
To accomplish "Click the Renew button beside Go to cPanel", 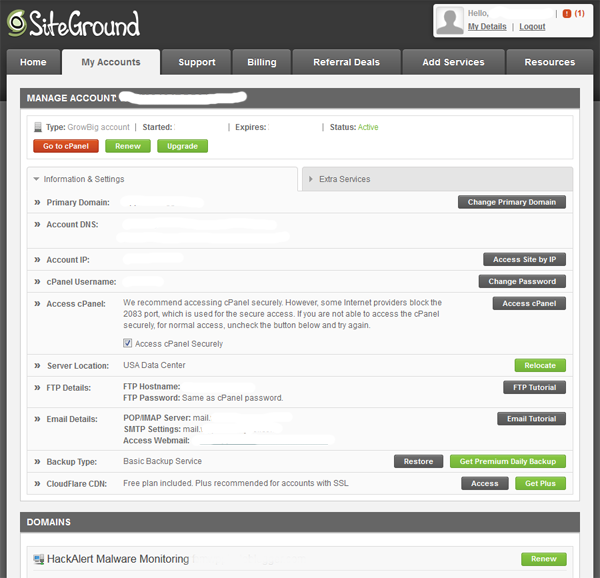I will click(128, 146).
